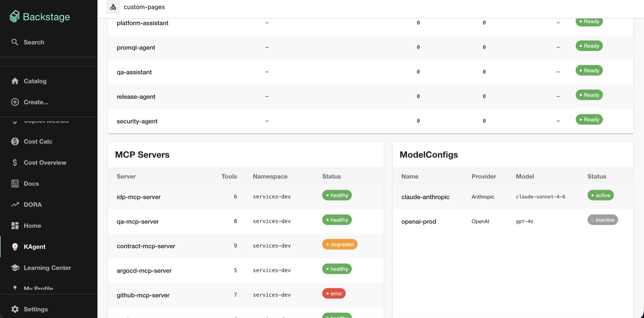Click error badge for github-mcp-server
The height and width of the screenshot is (318, 644).
[334, 293]
